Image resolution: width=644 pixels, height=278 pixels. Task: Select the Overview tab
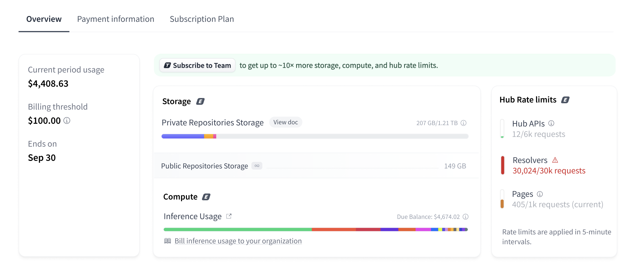point(44,19)
